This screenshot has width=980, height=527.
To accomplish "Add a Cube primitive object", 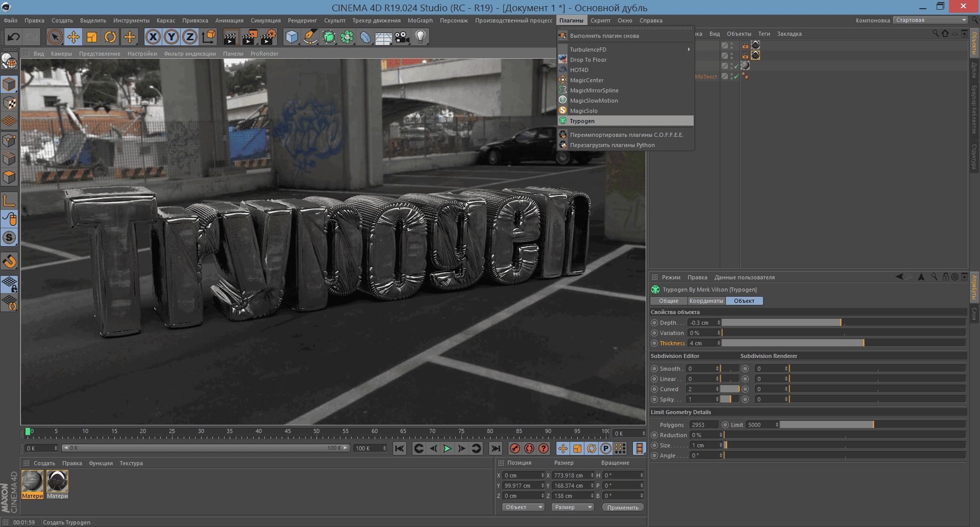I will [291, 37].
